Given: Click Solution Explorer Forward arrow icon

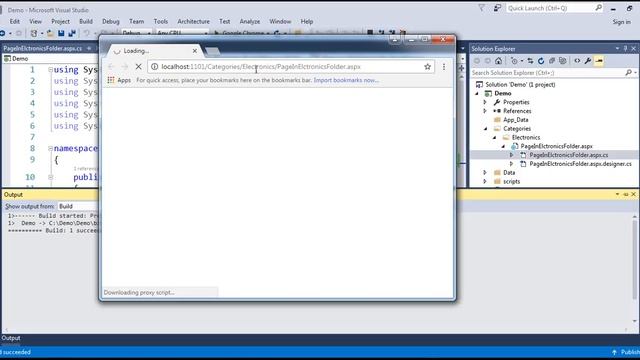Looking at the screenshot, I should pyautogui.click(x=487, y=61).
